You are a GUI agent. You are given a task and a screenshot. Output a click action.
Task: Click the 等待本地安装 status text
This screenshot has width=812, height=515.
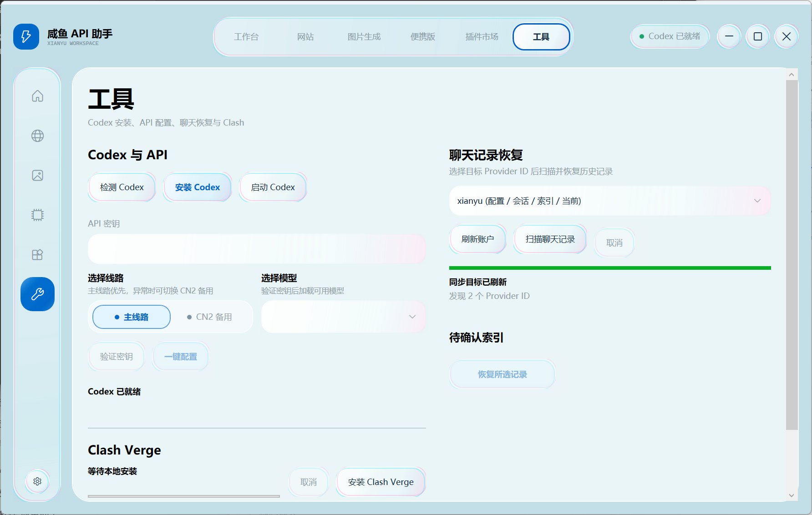coord(112,471)
